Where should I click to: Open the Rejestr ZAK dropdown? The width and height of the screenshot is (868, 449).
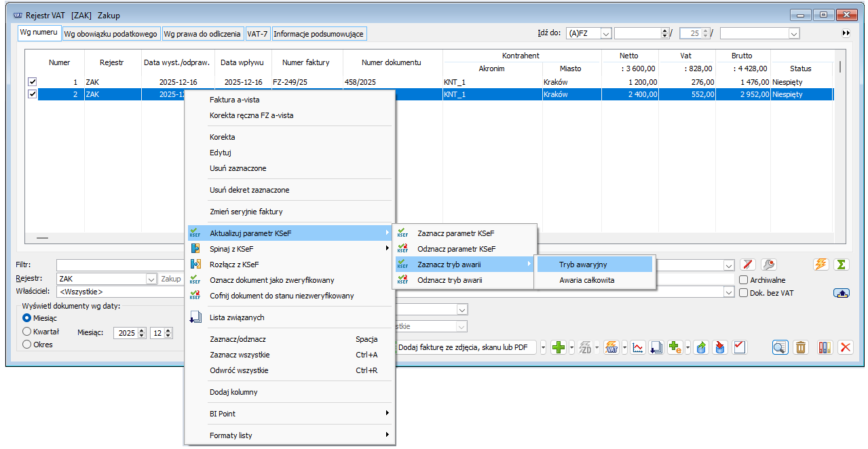coord(151,279)
